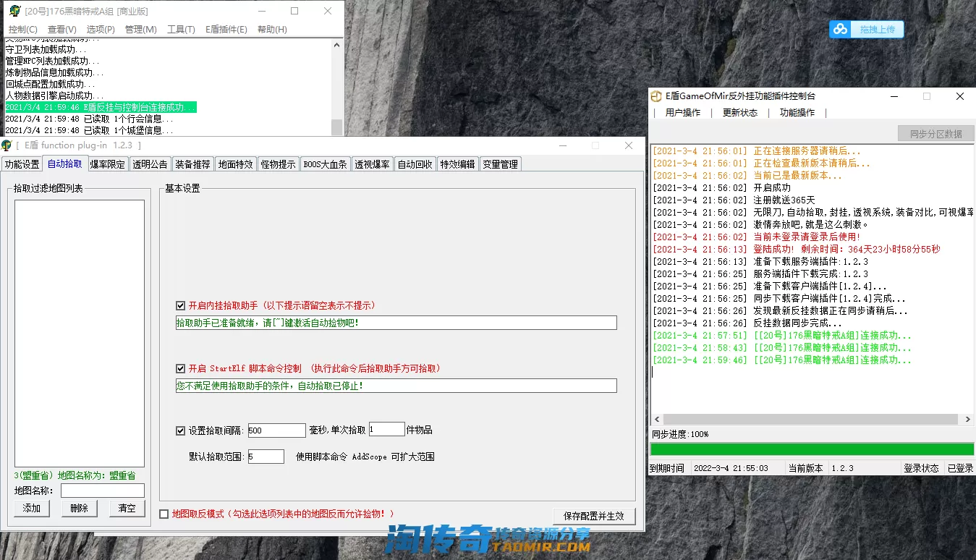Screen dimensions: 976x560
Task: Click the console horizontal scrollbar thumb
Action: click(x=810, y=419)
